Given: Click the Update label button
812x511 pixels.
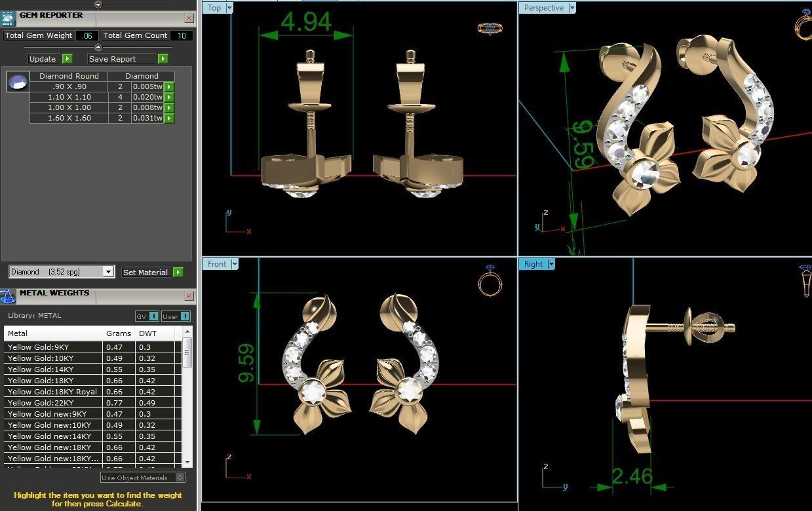Looking at the screenshot, I should 43,59.
